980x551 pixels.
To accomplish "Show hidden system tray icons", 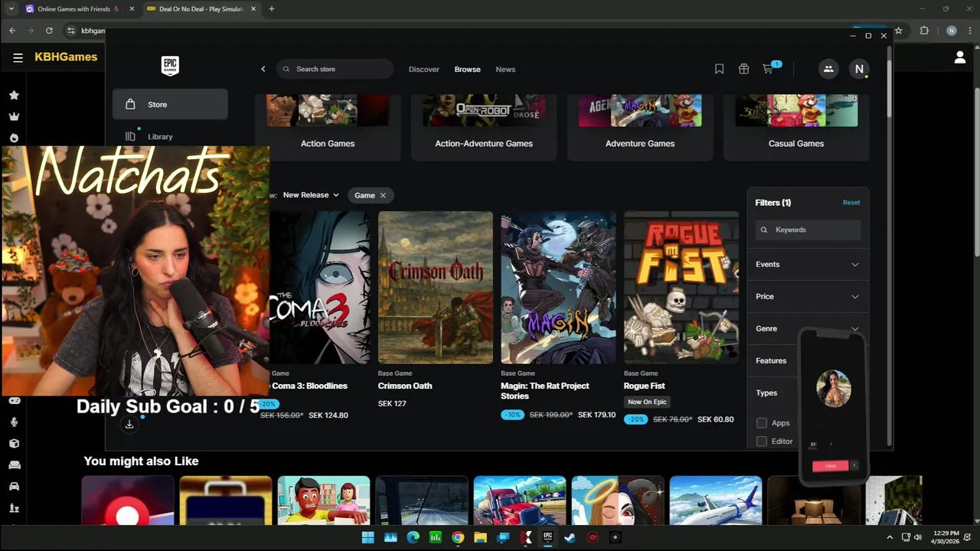I will pos(890,537).
